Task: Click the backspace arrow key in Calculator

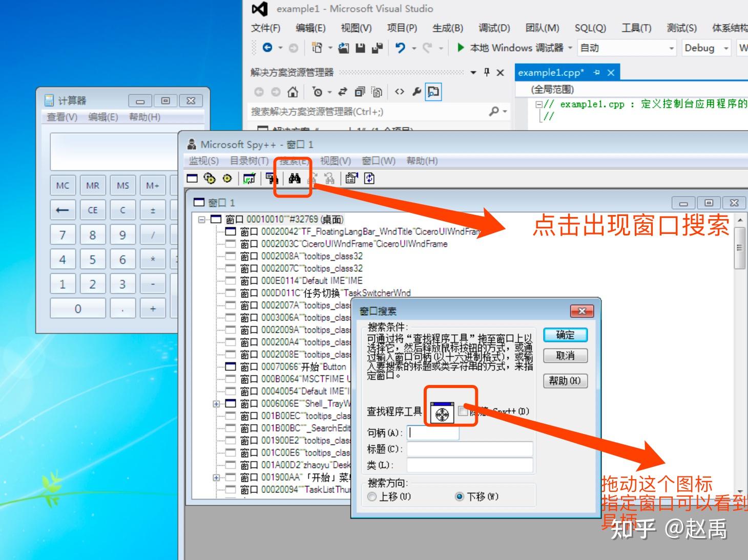Action: click(63, 210)
